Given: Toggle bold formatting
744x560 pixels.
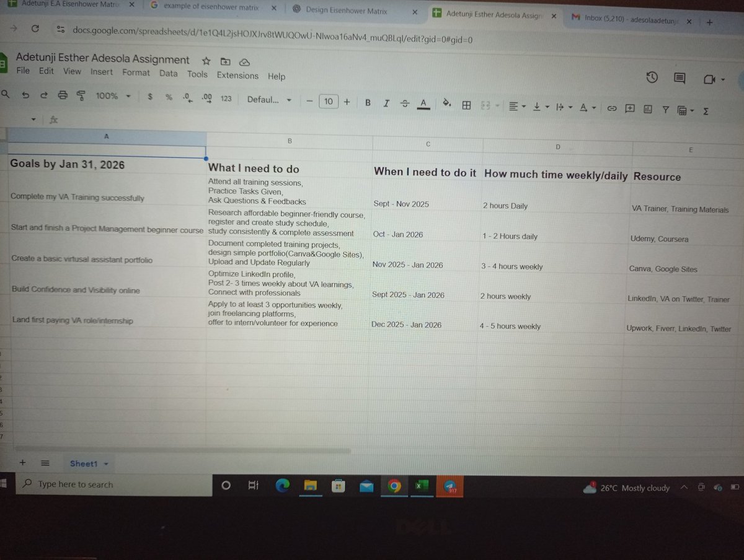Looking at the screenshot, I should point(368,103).
